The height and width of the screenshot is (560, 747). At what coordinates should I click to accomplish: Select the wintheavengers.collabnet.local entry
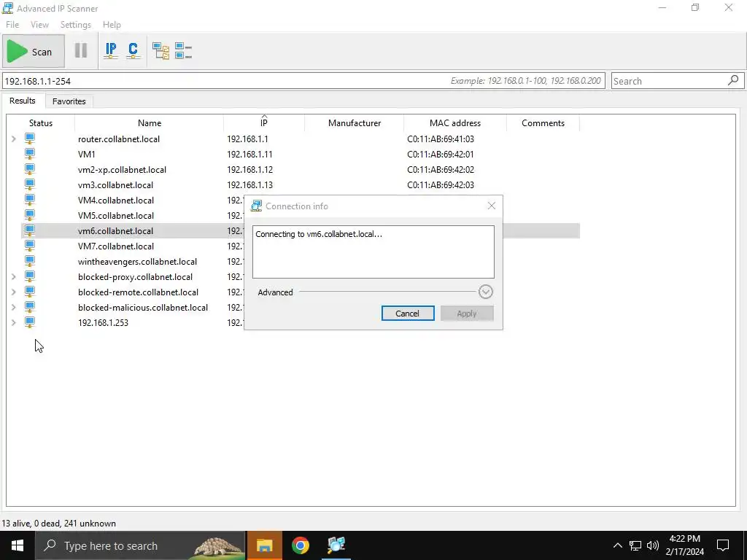point(137,262)
